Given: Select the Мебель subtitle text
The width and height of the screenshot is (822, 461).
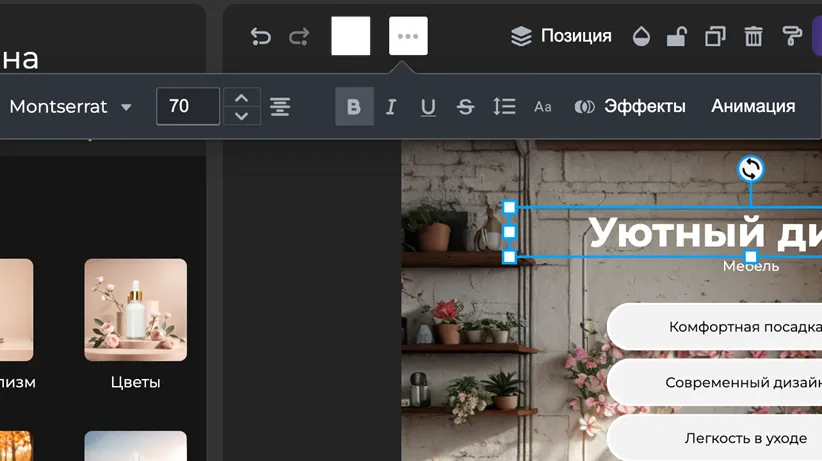Looking at the screenshot, I should point(751,267).
